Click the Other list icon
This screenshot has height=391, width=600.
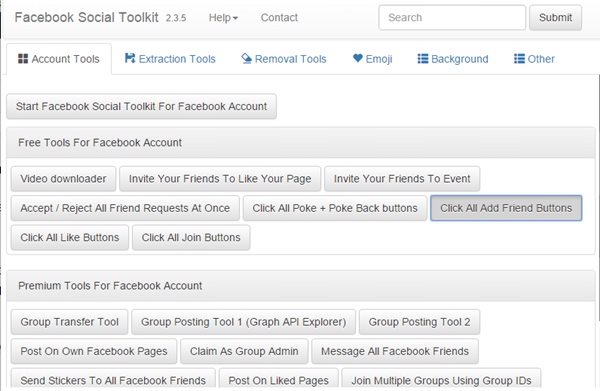pyautogui.click(x=519, y=59)
